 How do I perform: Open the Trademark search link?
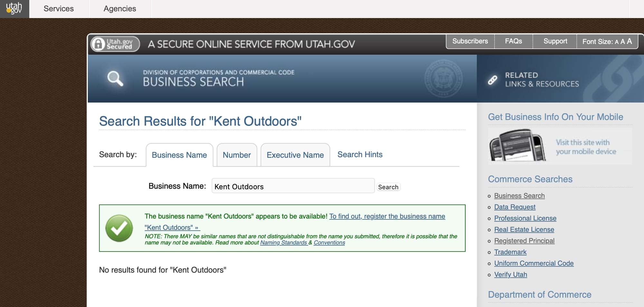510,252
